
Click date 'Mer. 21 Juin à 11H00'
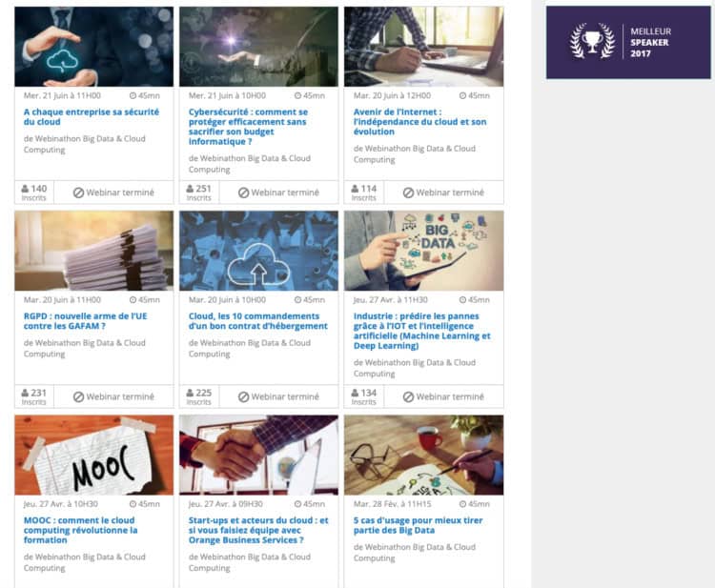click(62, 95)
